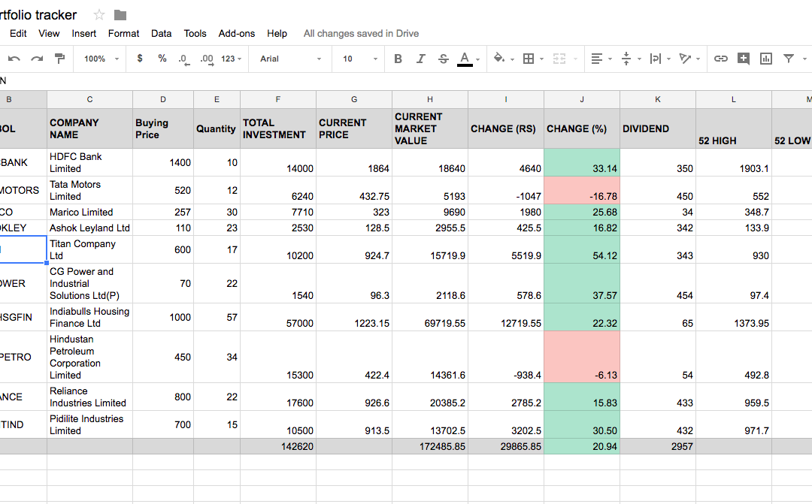Click the filter funnel icon

click(788, 59)
